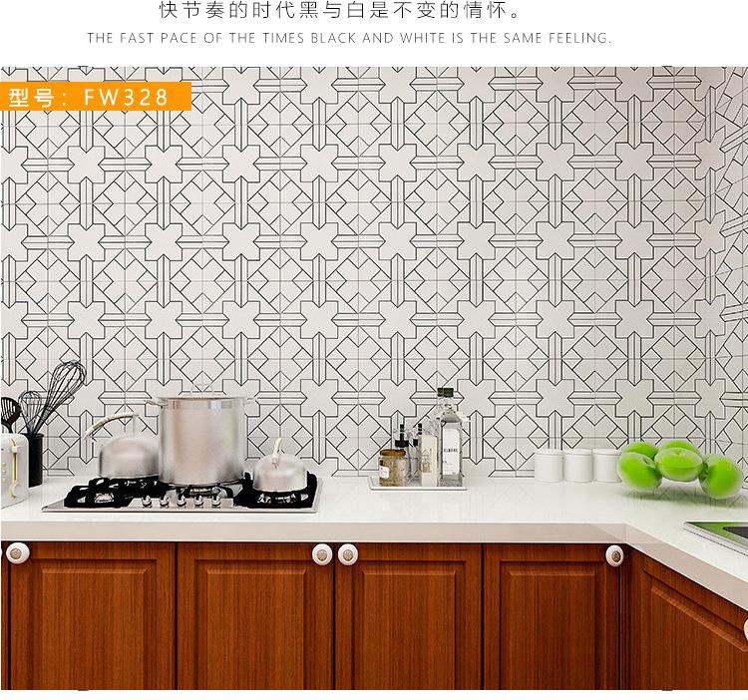Click the rightmost white cabinet knob
The width and height of the screenshot is (748, 700).
click(614, 555)
